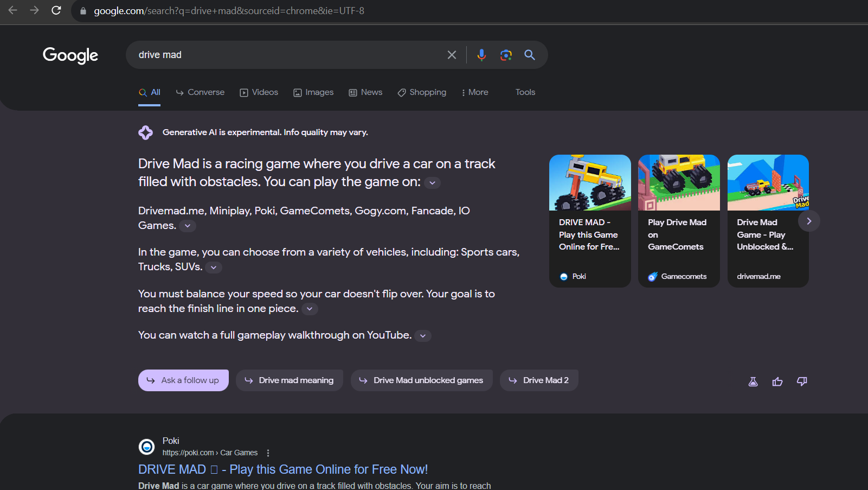
Task: Reload the page
Action: click(56, 10)
